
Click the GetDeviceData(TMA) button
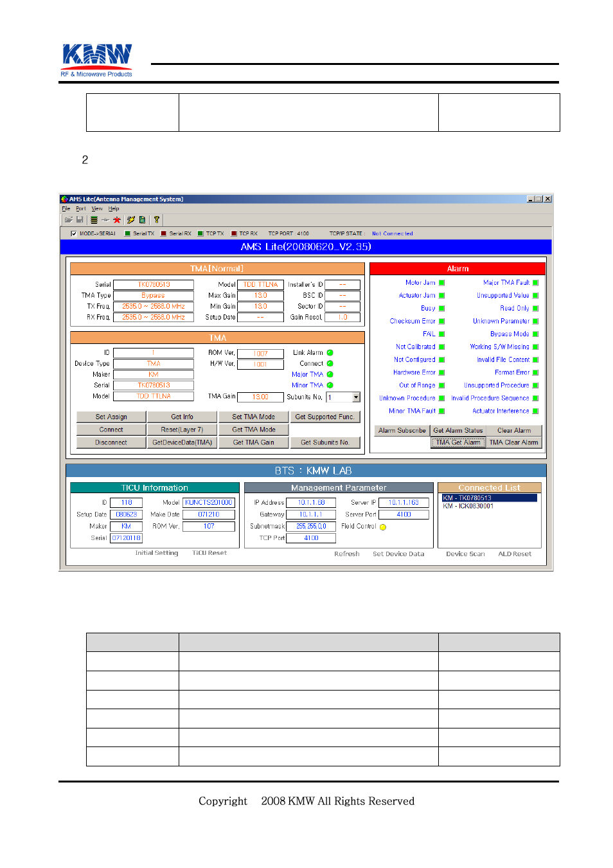pyautogui.click(x=182, y=443)
